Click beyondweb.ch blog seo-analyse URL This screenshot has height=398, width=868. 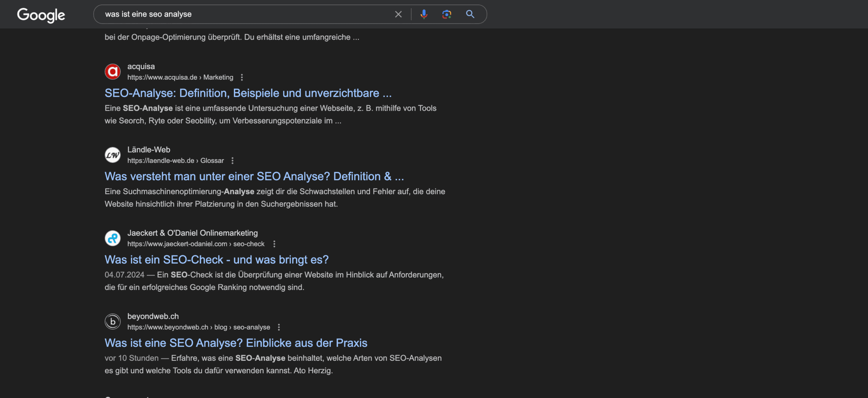199,327
